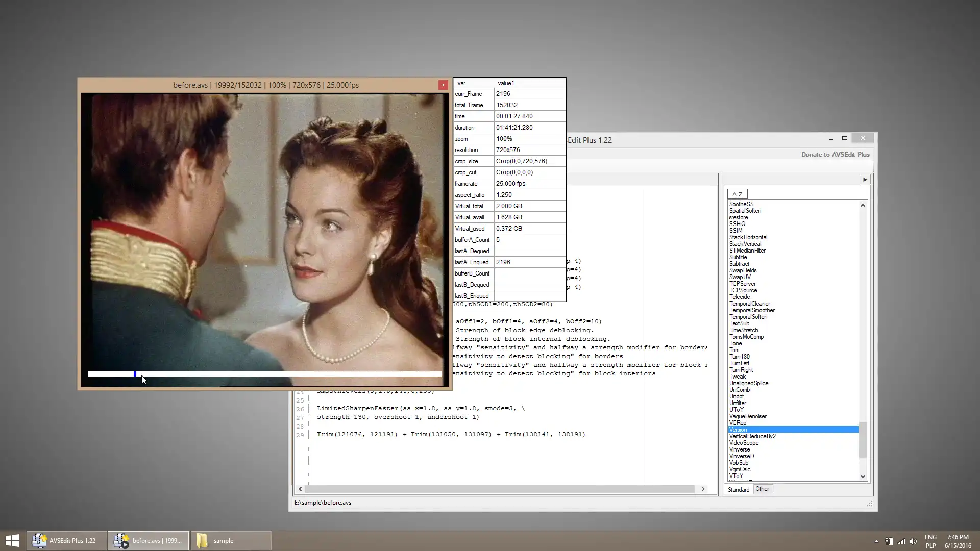Click the TurnRight filter in list

[x=741, y=369]
